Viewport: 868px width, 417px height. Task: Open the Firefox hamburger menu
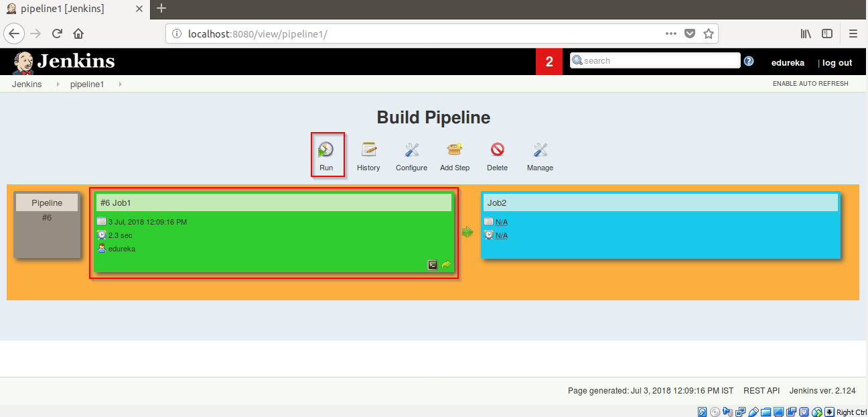click(853, 33)
